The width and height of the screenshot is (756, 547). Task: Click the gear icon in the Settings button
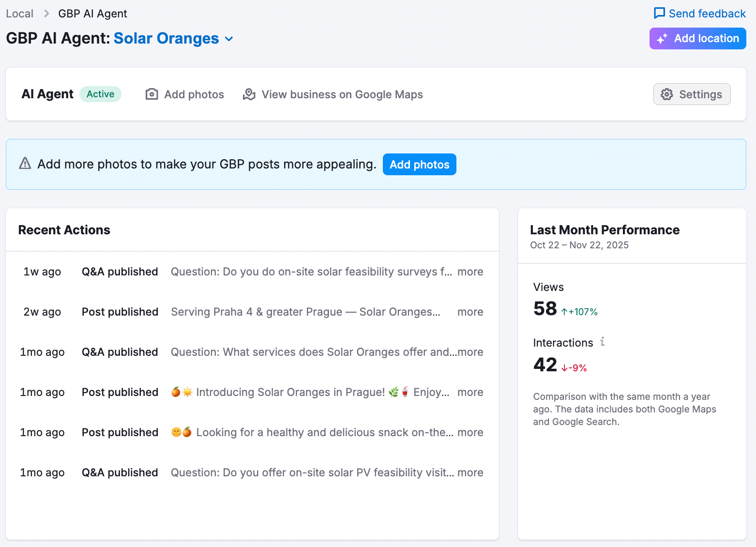(667, 94)
